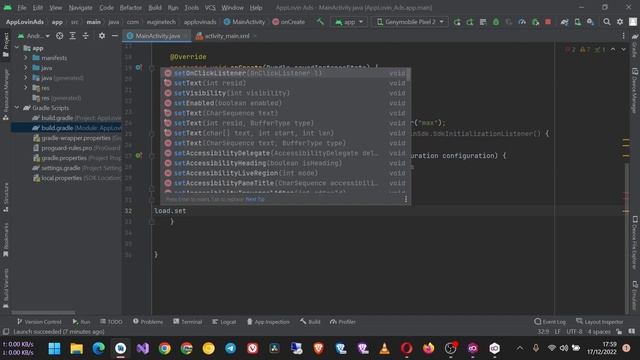Image resolution: width=640 pixels, height=360 pixels.
Task: Expand the manifests folder
Action: (x=26, y=58)
